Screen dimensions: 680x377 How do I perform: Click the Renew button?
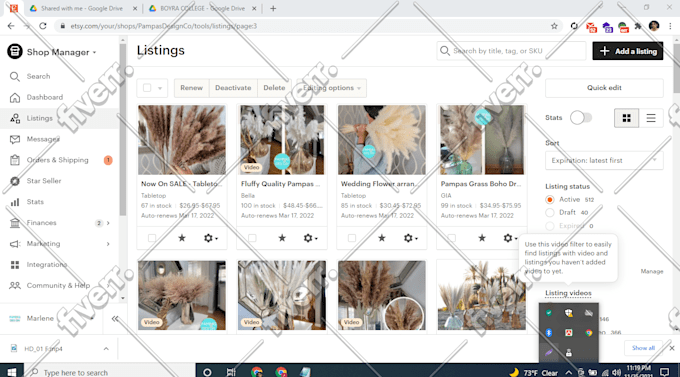click(191, 88)
